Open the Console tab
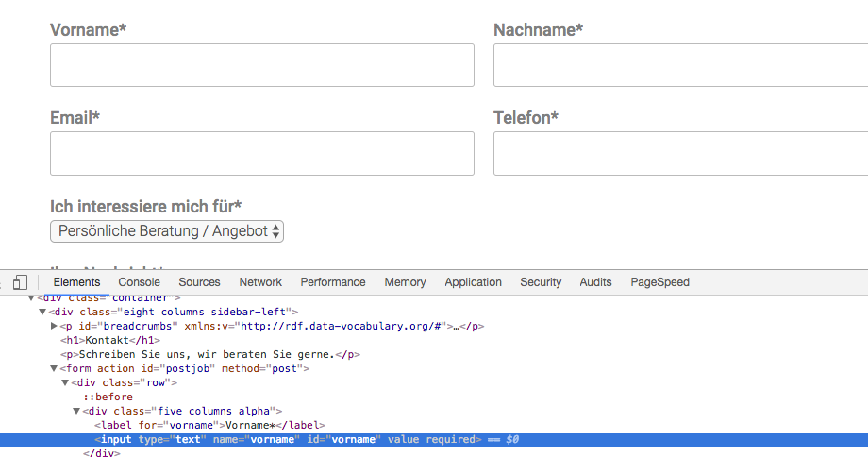 [x=139, y=282]
